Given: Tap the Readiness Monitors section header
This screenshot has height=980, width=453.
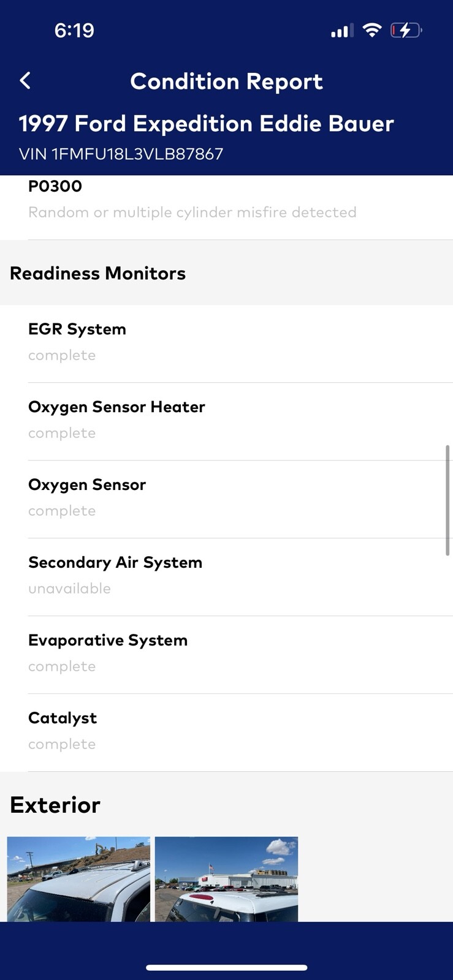Looking at the screenshot, I should pos(98,273).
